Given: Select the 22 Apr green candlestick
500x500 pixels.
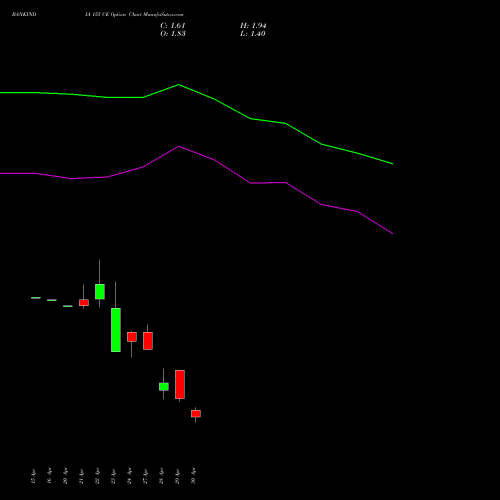Looking at the screenshot, I should tap(100, 291).
